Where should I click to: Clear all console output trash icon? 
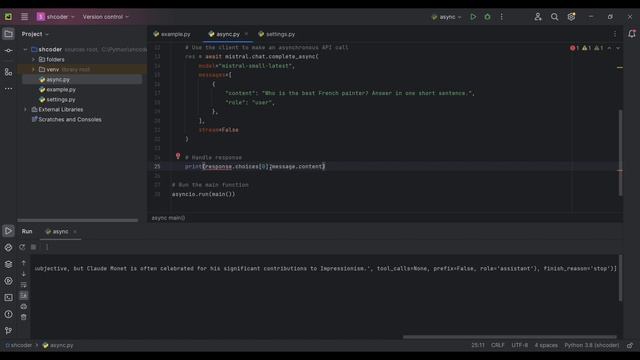click(x=24, y=317)
